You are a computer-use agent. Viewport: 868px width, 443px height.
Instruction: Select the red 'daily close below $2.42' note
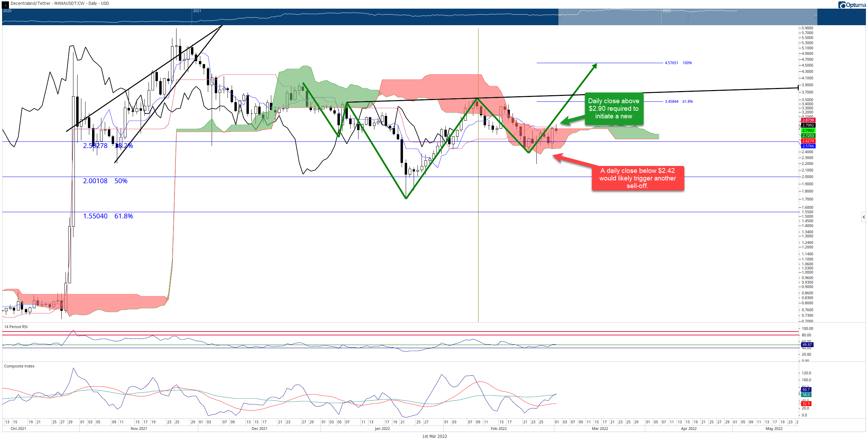point(638,178)
